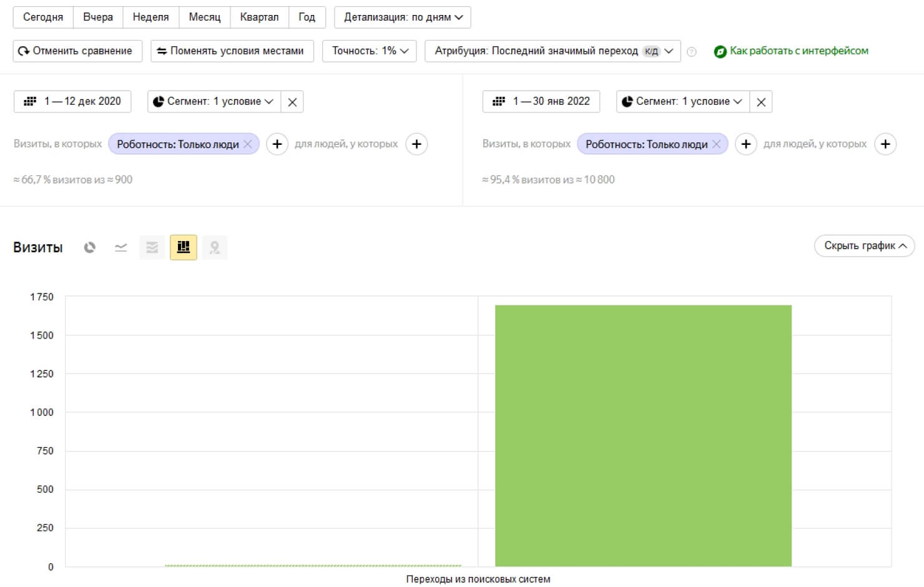Click 'Отменить сравнение' button
This screenshot has width=924, height=587.
pyautogui.click(x=77, y=51)
